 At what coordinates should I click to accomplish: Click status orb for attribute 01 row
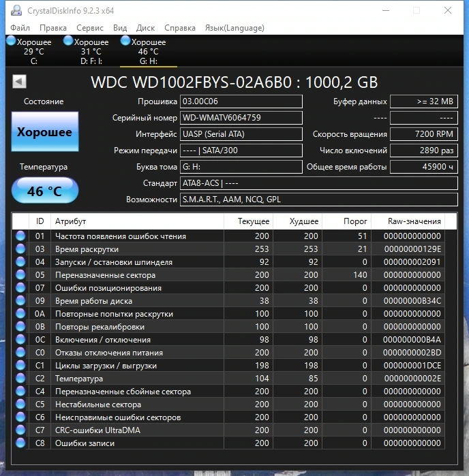20,236
